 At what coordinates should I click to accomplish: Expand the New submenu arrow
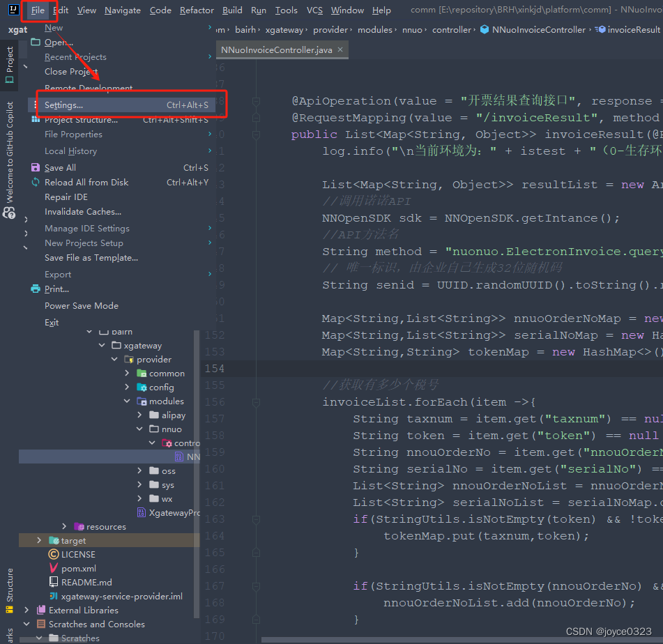[x=210, y=27]
